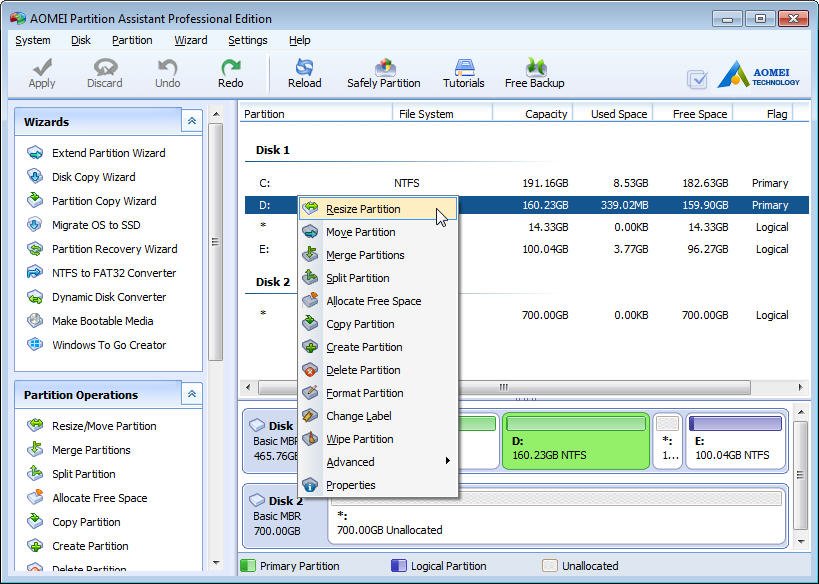Expand the Advanced submenu arrow
The height and width of the screenshot is (584, 819).
point(447,462)
